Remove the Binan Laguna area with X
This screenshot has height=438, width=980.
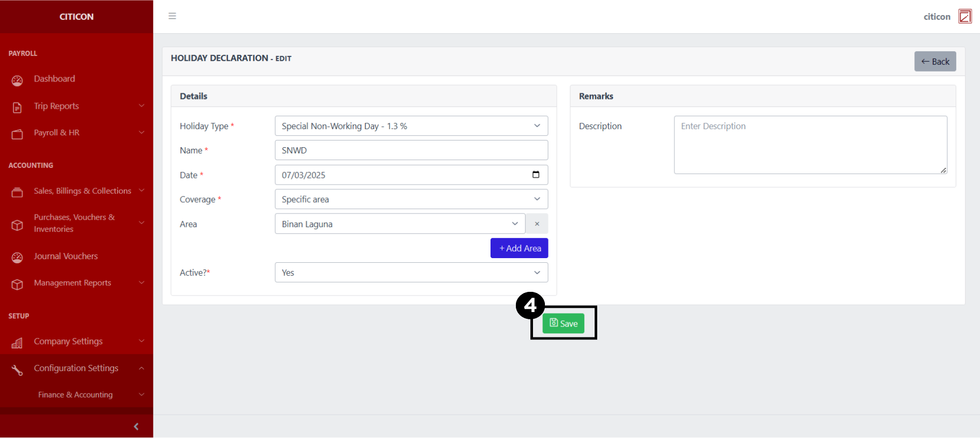tap(537, 224)
